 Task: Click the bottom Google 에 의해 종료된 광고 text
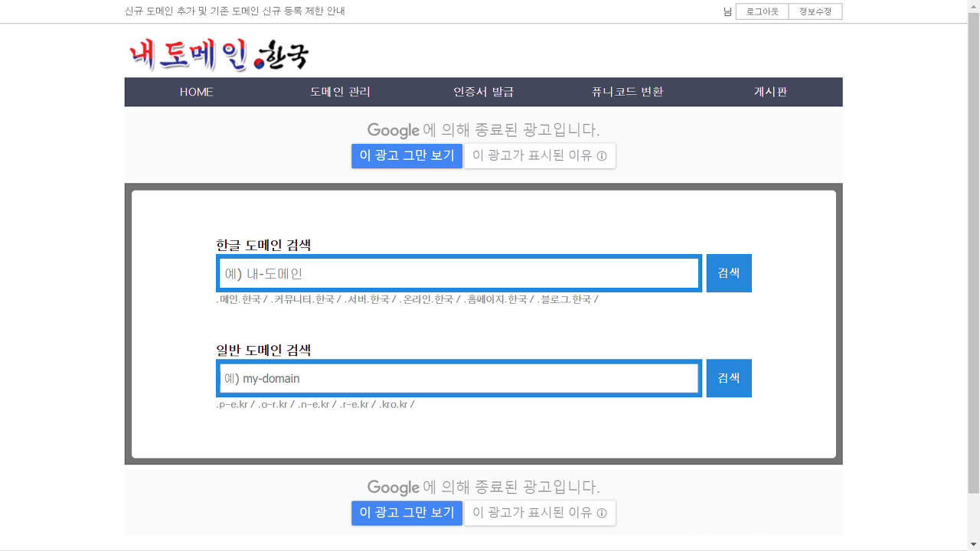click(483, 487)
